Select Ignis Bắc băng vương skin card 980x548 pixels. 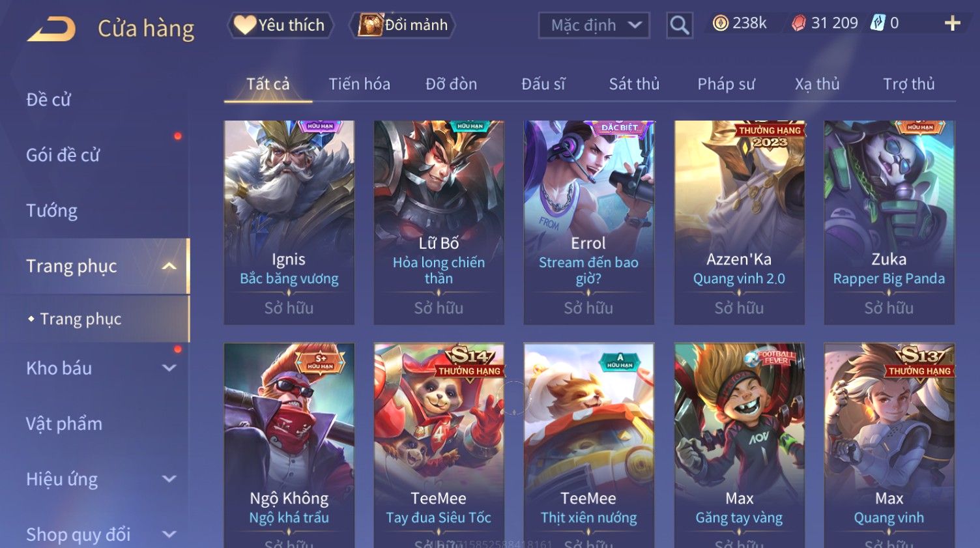(x=289, y=222)
